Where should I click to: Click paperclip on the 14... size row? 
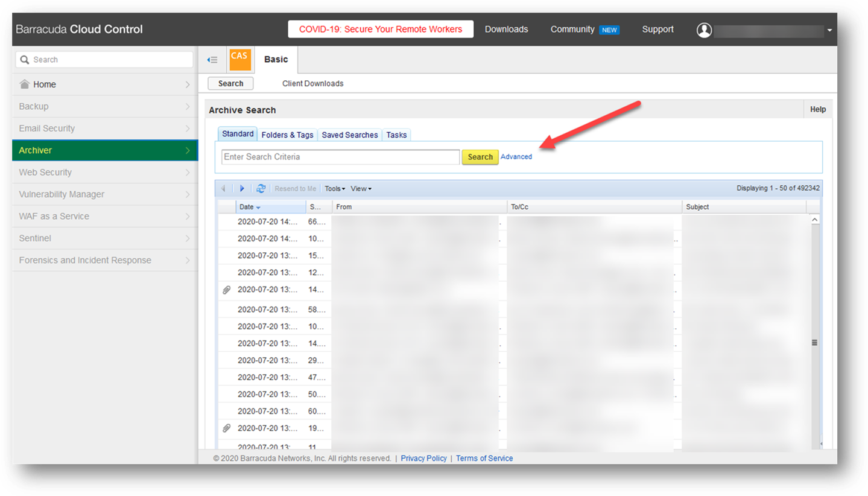[x=227, y=290]
